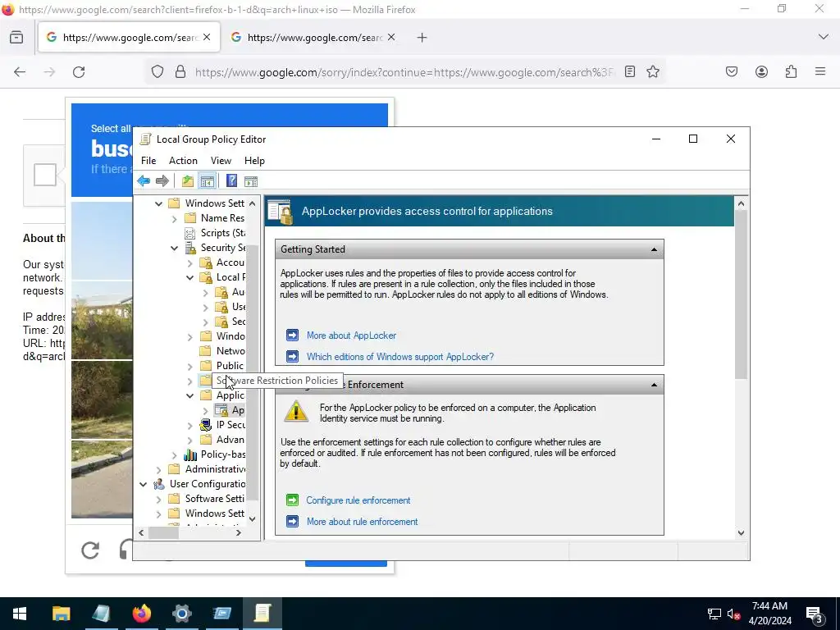The width and height of the screenshot is (840, 630).
Task: Click the Back arrow in Group Policy toolbar
Action: tap(144, 181)
